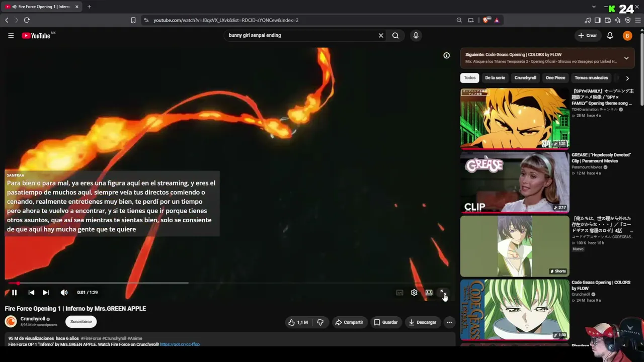Screen dimensions: 644x362
Task: Open more actions three-dot menu
Action: 449,322
